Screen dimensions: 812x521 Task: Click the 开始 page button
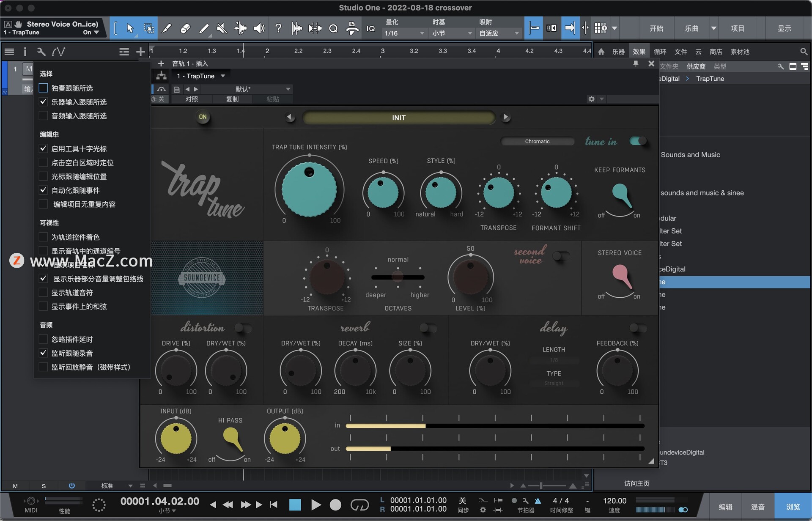656,28
